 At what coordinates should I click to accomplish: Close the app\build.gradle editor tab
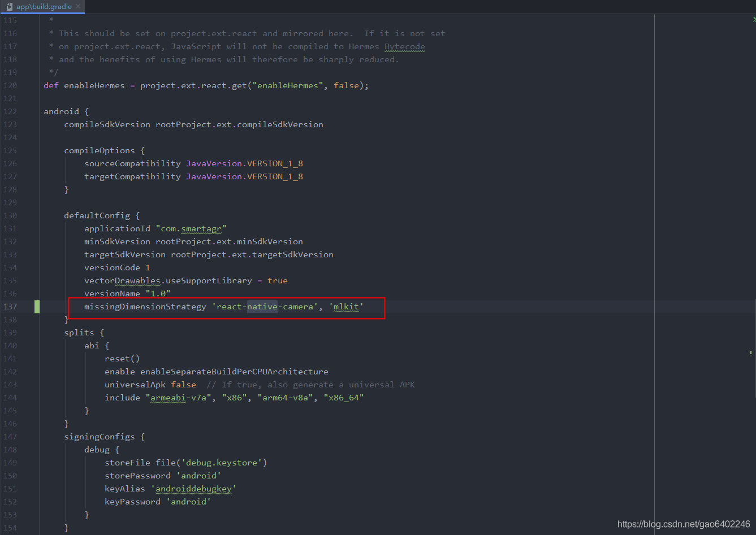point(78,7)
